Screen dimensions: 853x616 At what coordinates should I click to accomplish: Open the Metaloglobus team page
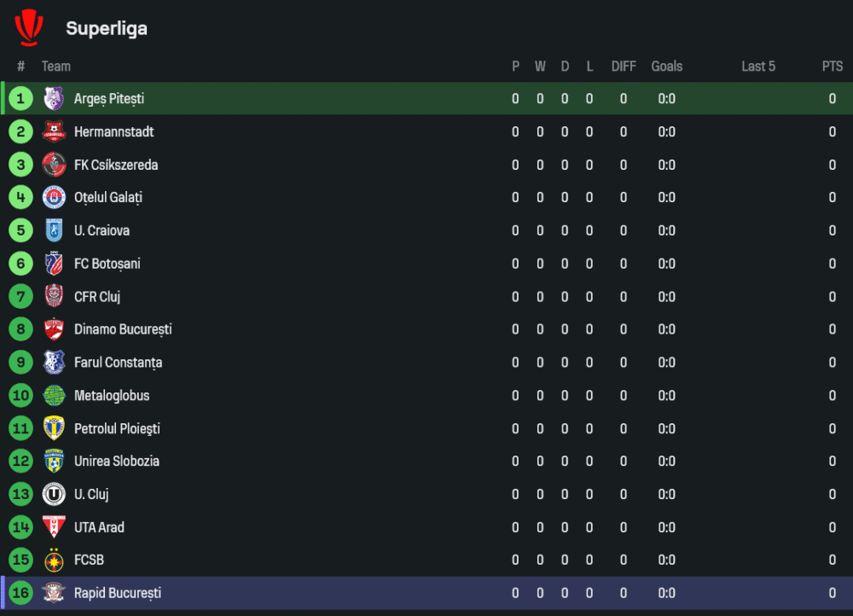[x=112, y=396]
